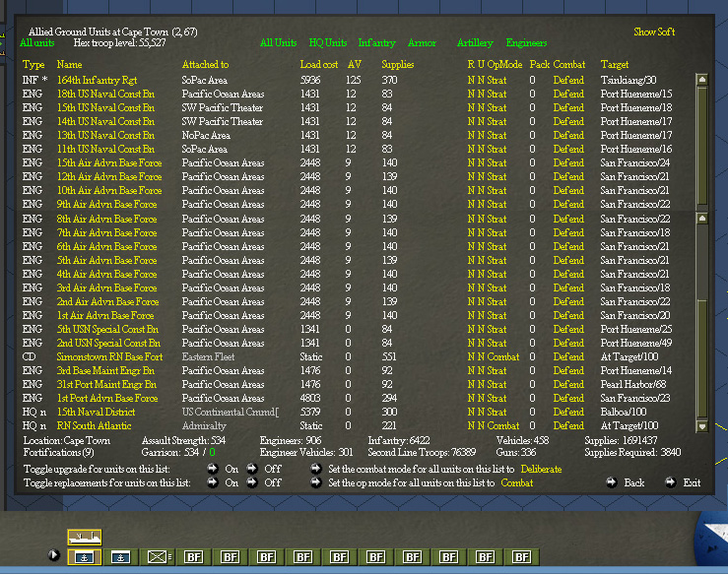
Task: Sort by the AV column header
Action: pos(354,65)
